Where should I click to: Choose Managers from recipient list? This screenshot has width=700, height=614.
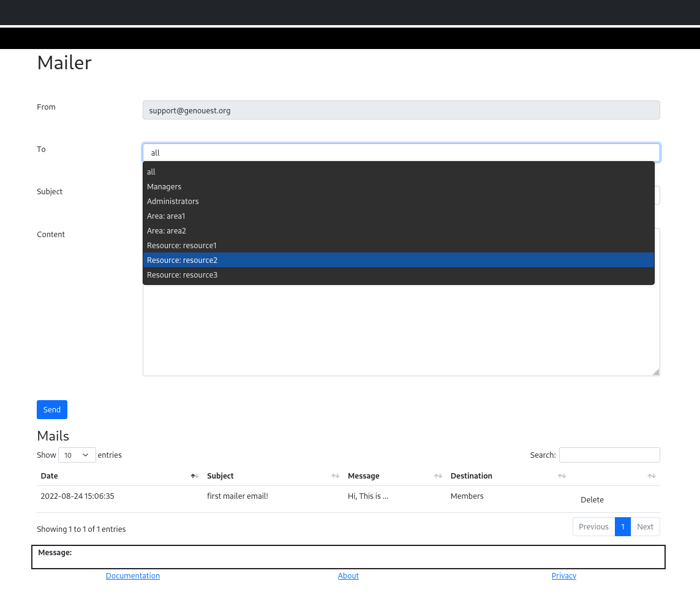pyautogui.click(x=398, y=187)
